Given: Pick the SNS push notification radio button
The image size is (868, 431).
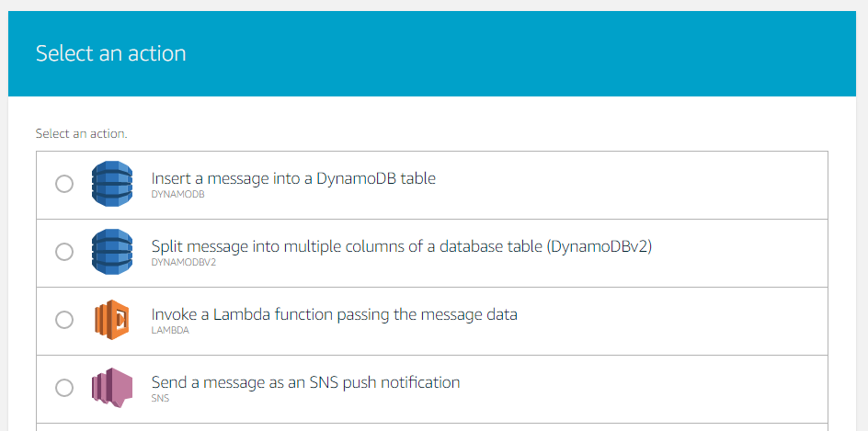Looking at the screenshot, I should [64, 388].
